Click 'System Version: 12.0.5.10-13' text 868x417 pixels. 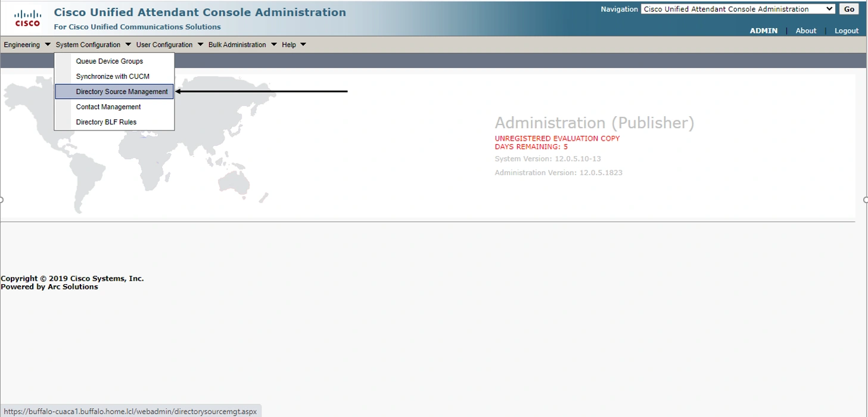pyautogui.click(x=548, y=159)
